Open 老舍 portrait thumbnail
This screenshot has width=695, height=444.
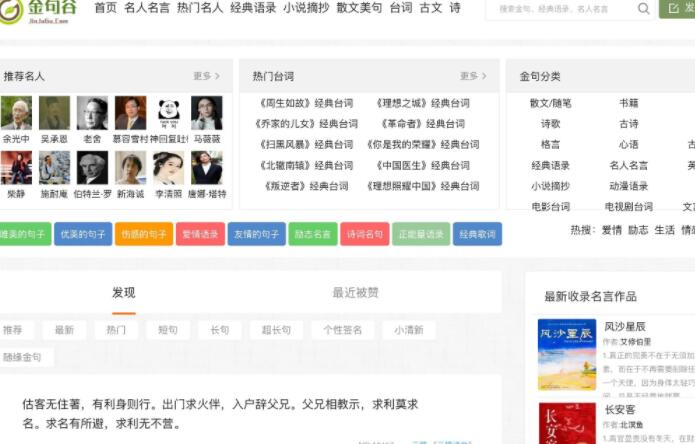tap(92, 113)
